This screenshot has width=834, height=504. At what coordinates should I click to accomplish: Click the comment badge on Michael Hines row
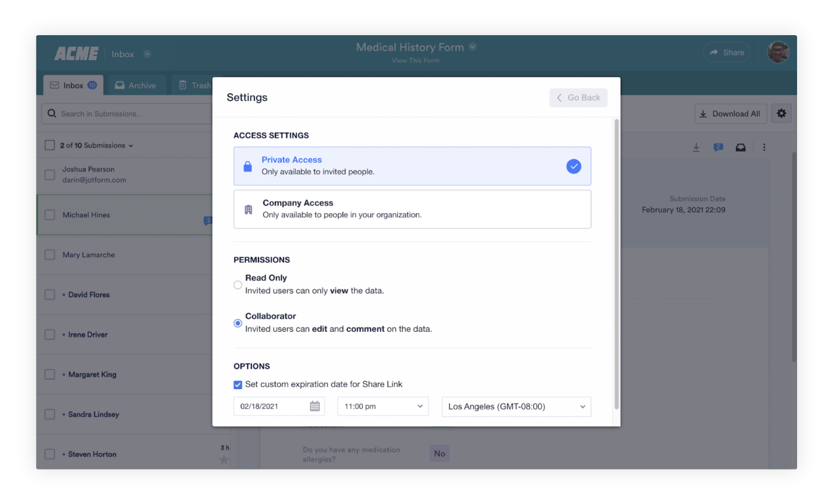(x=208, y=221)
